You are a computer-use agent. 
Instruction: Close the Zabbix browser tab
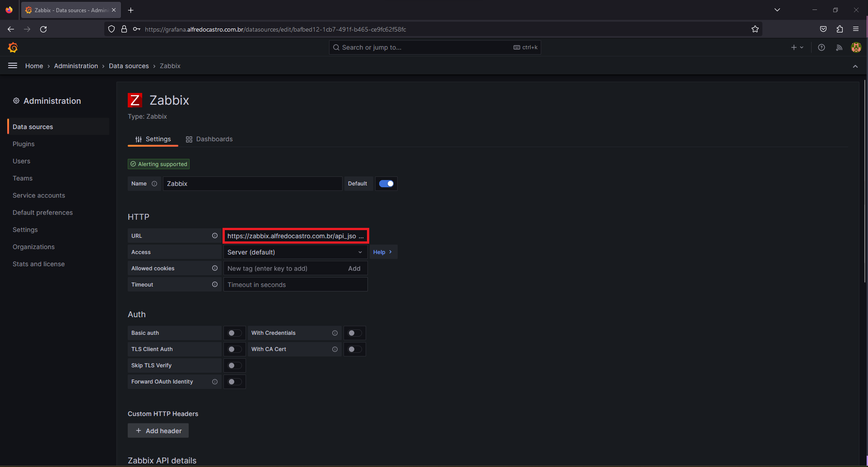114,10
